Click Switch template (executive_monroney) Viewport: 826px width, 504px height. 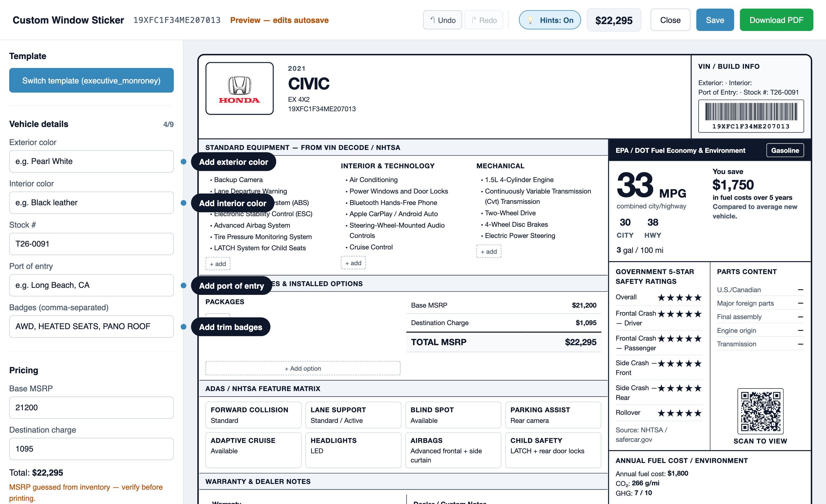[91, 81]
